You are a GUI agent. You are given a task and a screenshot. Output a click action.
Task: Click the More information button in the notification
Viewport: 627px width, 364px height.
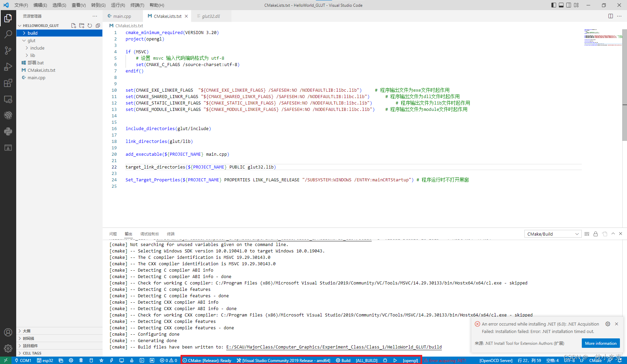pyautogui.click(x=600, y=343)
